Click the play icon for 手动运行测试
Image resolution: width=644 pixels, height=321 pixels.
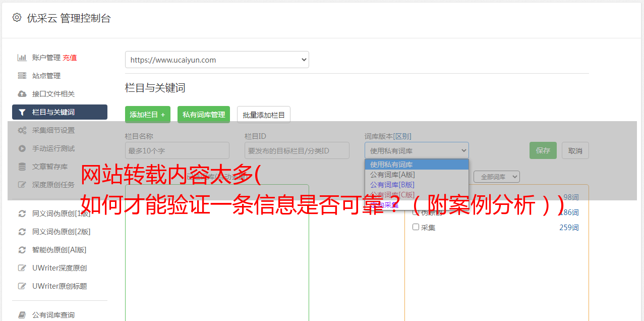coord(22,148)
